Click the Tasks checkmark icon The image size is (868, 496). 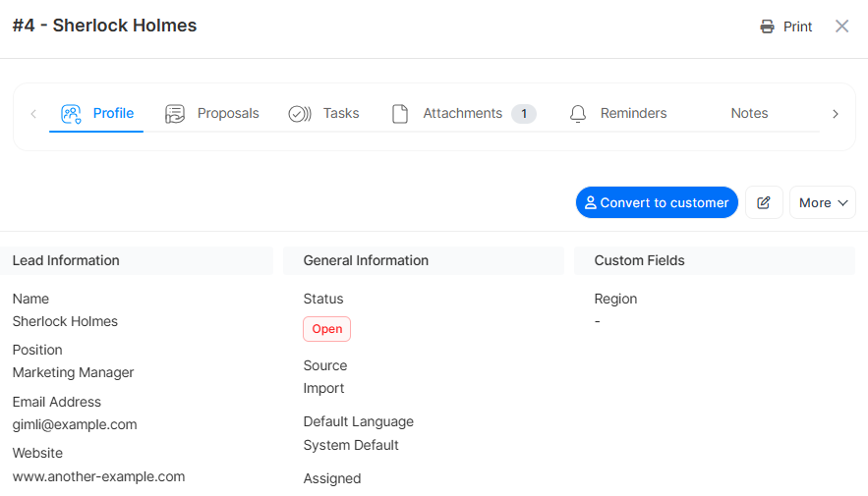pyautogui.click(x=300, y=114)
